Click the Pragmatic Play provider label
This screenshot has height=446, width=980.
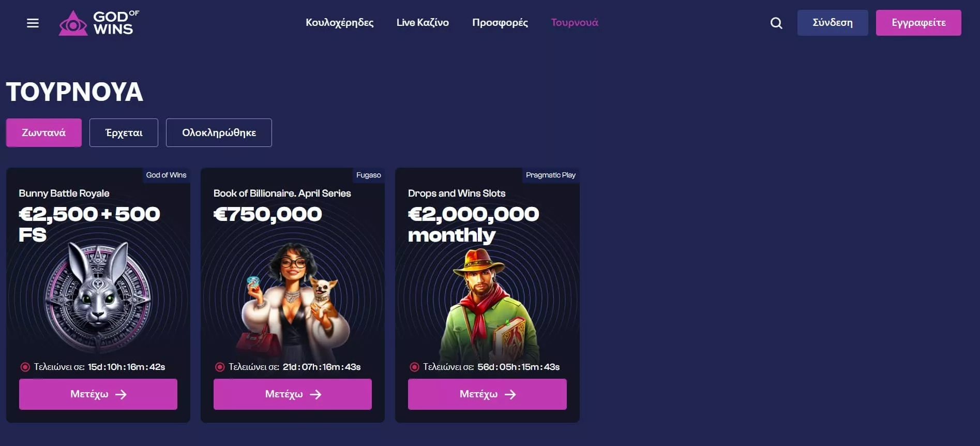[550, 175]
